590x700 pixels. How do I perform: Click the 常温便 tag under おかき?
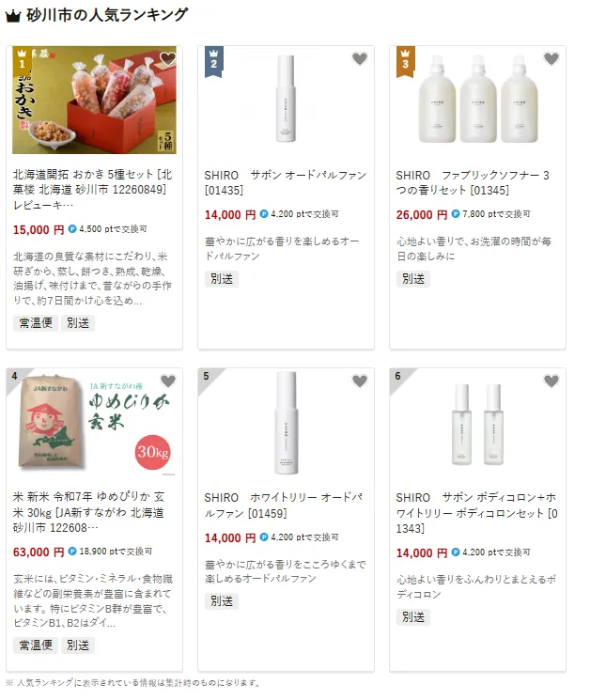[36, 323]
